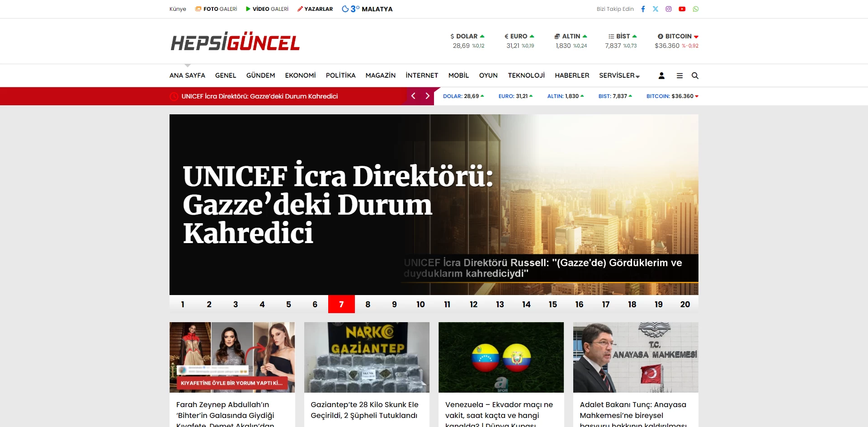Select slide 1 in the slider pager
The image size is (868, 427).
(183, 304)
